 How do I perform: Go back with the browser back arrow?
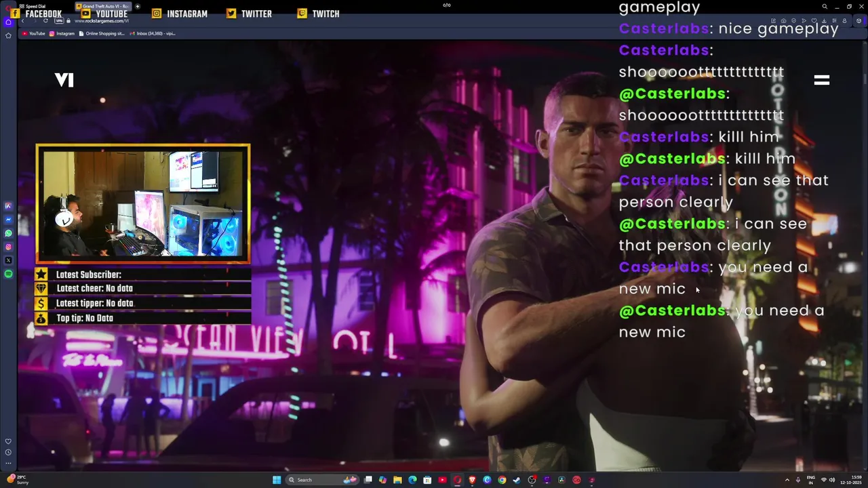point(22,21)
